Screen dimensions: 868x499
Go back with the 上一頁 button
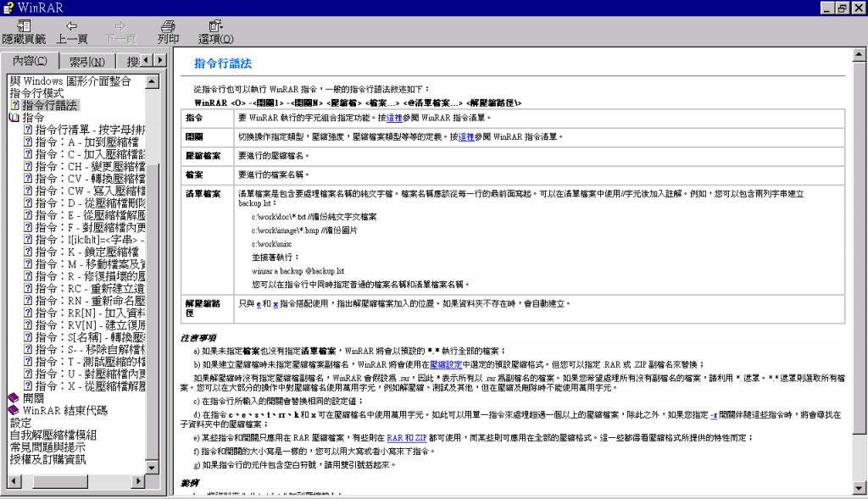click(72, 32)
